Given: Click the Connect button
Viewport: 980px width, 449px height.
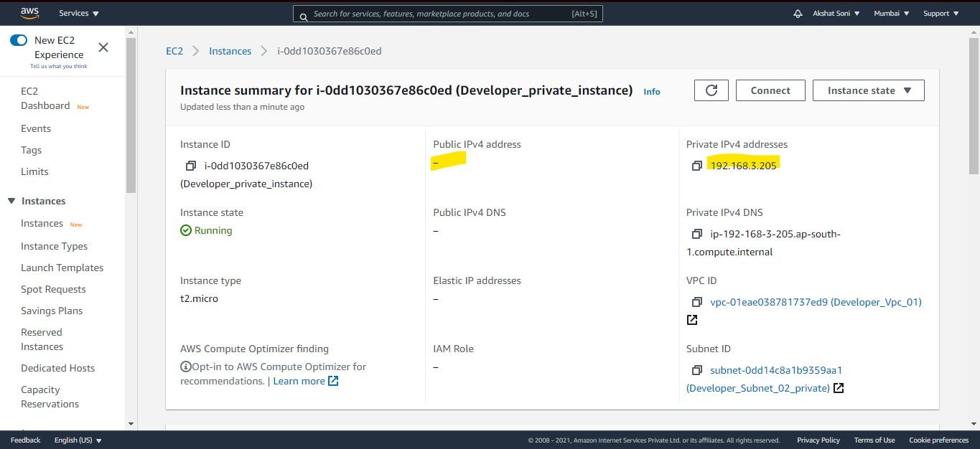Looking at the screenshot, I should [770, 90].
